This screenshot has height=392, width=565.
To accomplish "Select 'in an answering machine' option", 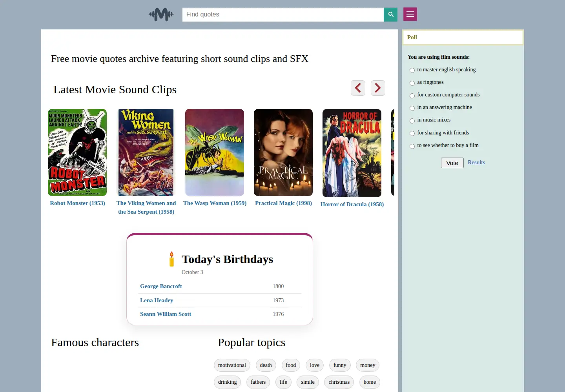I will point(412,108).
